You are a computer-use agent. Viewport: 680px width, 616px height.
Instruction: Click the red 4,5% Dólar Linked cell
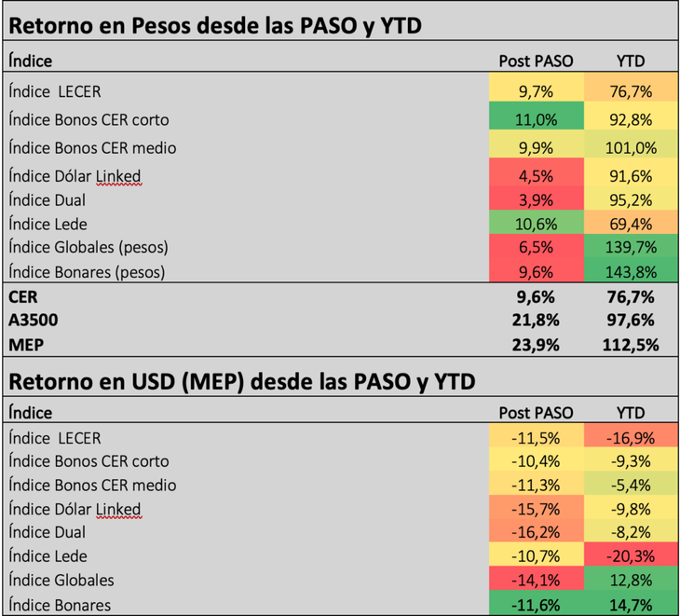(x=536, y=176)
